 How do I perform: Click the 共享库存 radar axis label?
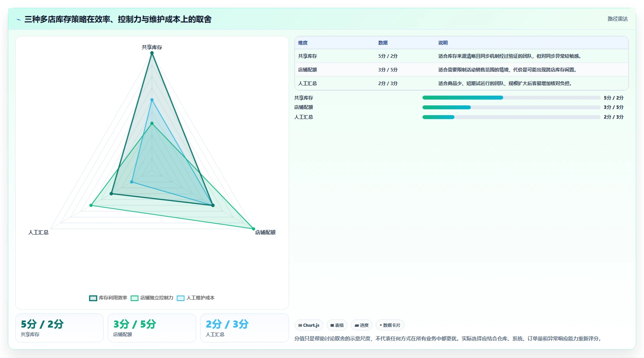(152, 47)
